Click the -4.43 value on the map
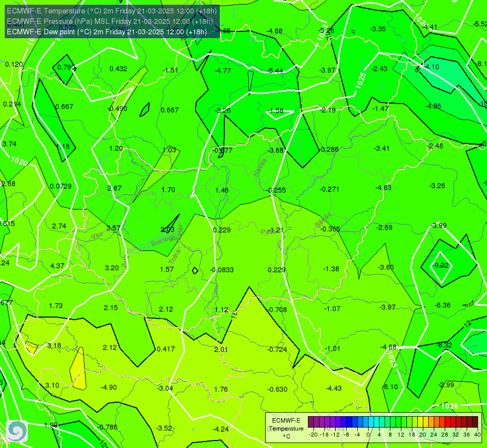487x448 pixels. click(333, 388)
